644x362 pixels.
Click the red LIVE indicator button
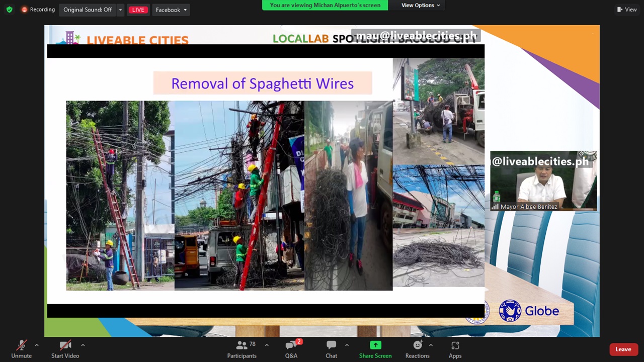pos(138,10)
